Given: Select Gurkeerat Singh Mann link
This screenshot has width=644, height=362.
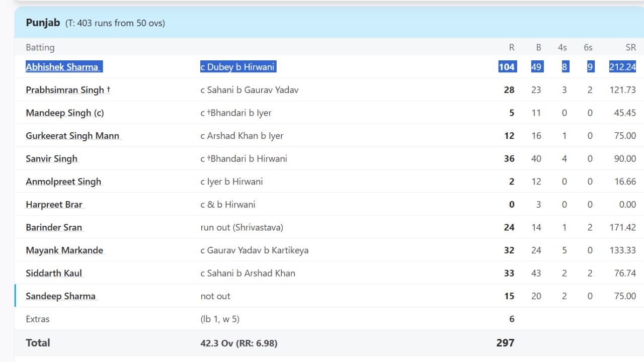Looking at the screenshot, I should 72,136.
